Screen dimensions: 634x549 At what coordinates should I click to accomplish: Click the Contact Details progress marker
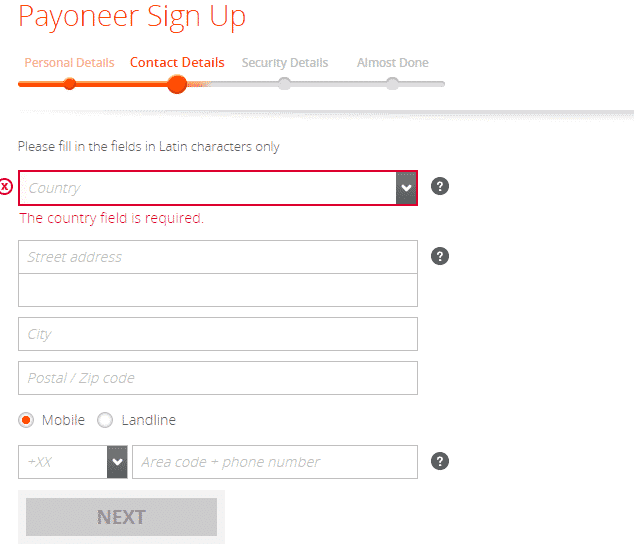pos(177,84)
